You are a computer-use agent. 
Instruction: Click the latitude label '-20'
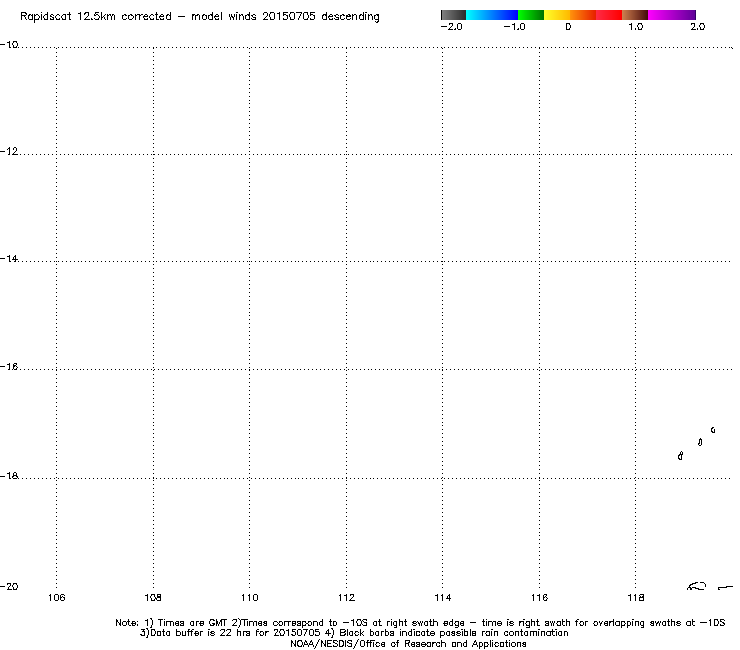tap(9, 586)
